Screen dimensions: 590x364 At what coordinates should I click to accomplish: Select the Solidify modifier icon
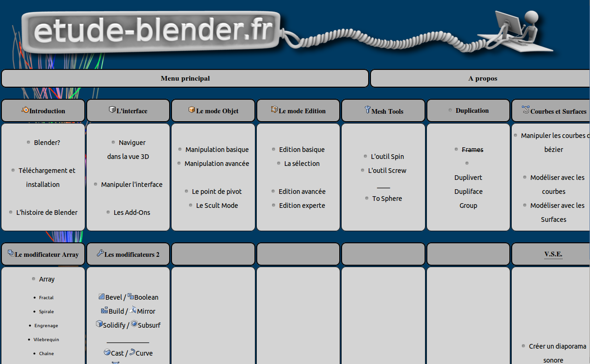[x=98, y=323]
